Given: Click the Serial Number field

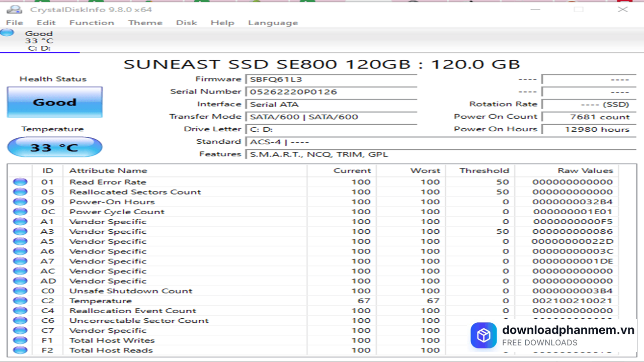Looking at the screenshot, I should (331, 92).
